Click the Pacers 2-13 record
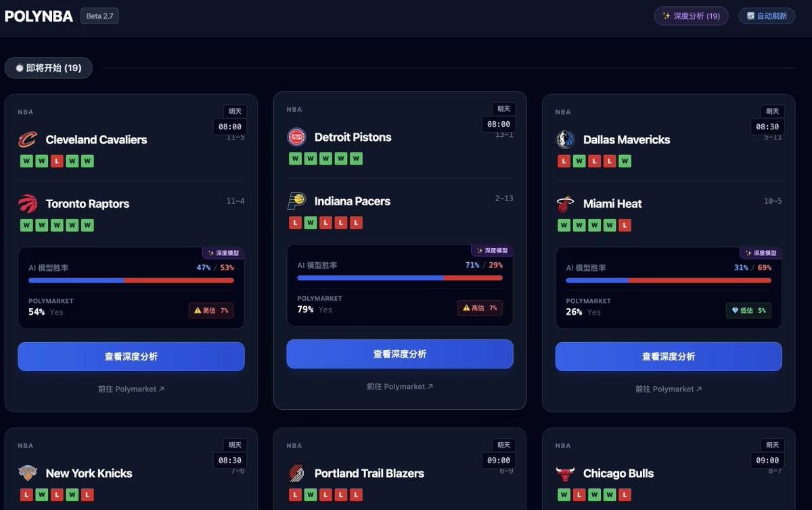Image resolution: width=812 pixels, height=510 pixels. pos(504,198)
